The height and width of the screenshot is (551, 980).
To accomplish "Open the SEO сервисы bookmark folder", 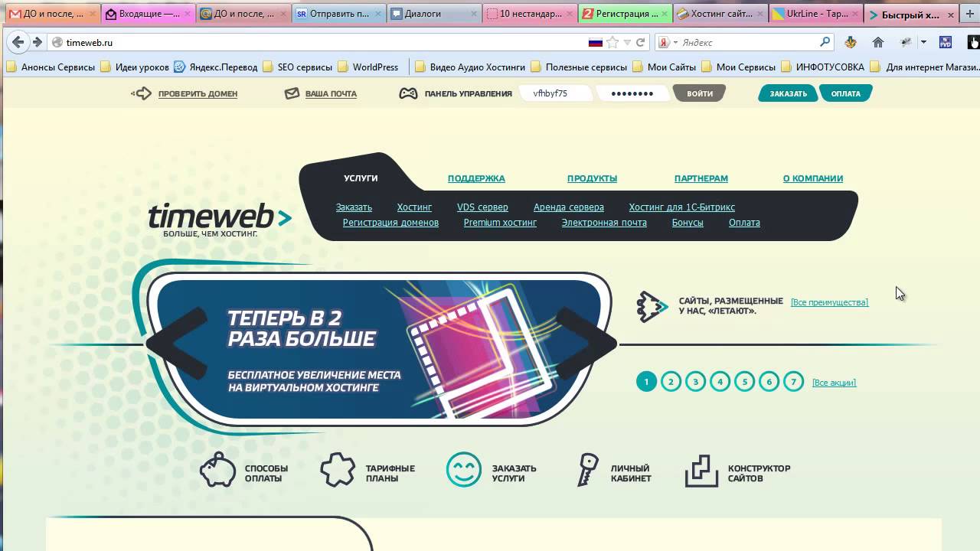I will point(298,67).
